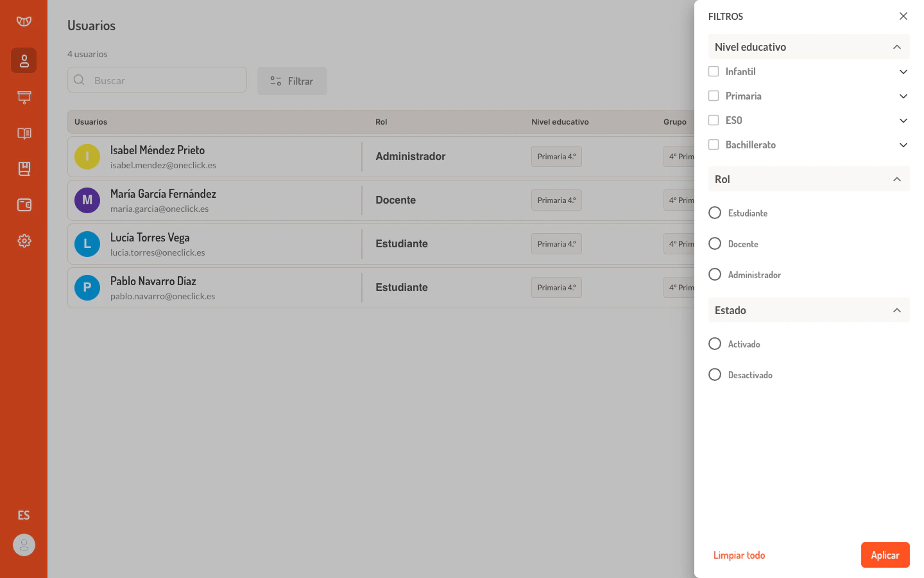Expand the ESO sublevels chevron
Screen dimensions: 924x578
pos(903,120)
